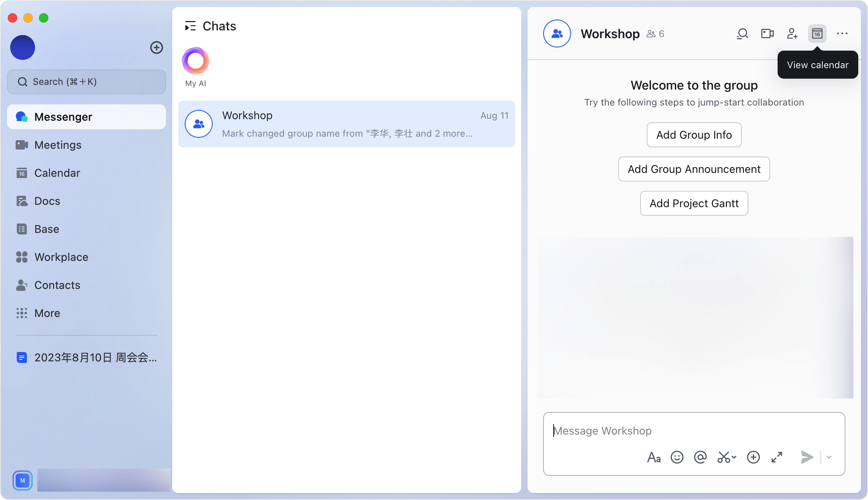Send the message with the send icon
The width and height of the screenshot is (868, 500).
point(806,457)
